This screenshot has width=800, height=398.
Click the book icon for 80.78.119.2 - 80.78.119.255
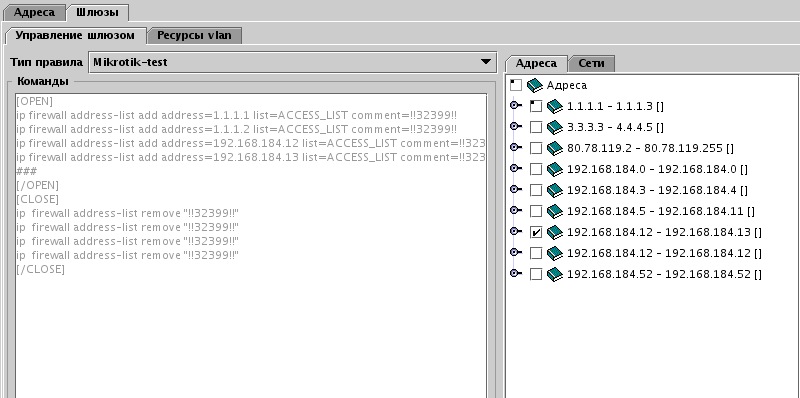(x=555, y=148)
